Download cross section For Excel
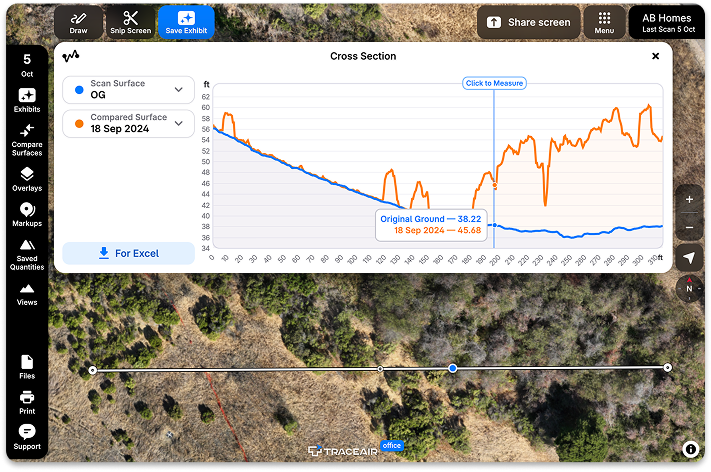711x472 pixels. click(128, 253)
